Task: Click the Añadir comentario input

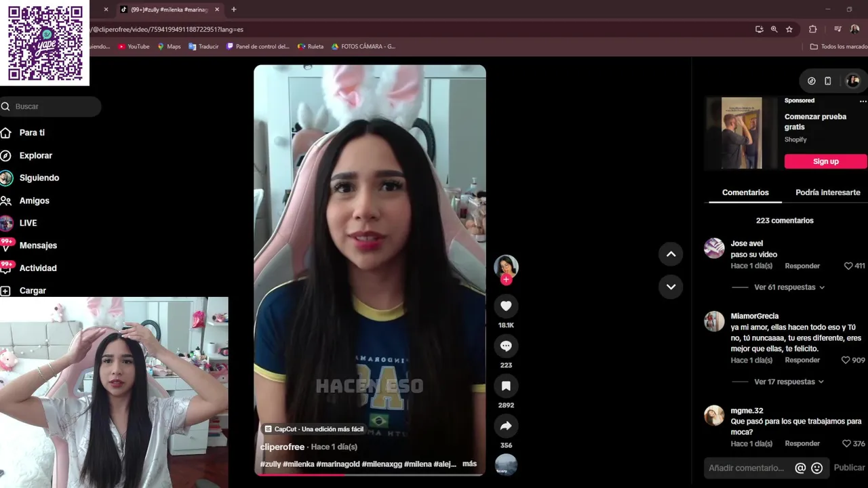Action: [x=747, y=468]
